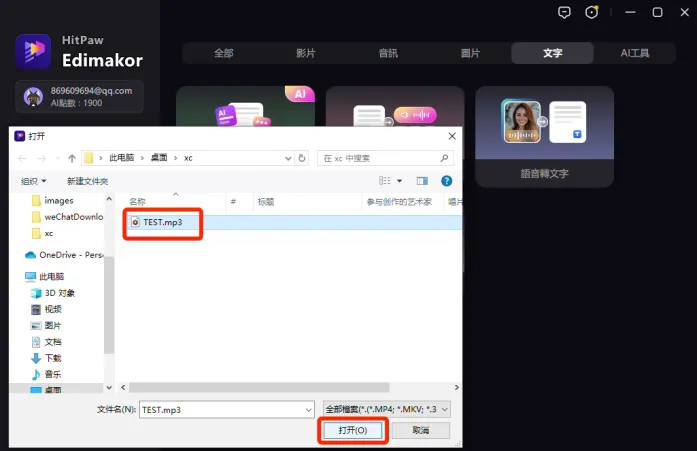The width and height of the screenshot is (697, 451).
Task: Open 3D 对象 in navigation pane
Action: (x=53, y=293)
